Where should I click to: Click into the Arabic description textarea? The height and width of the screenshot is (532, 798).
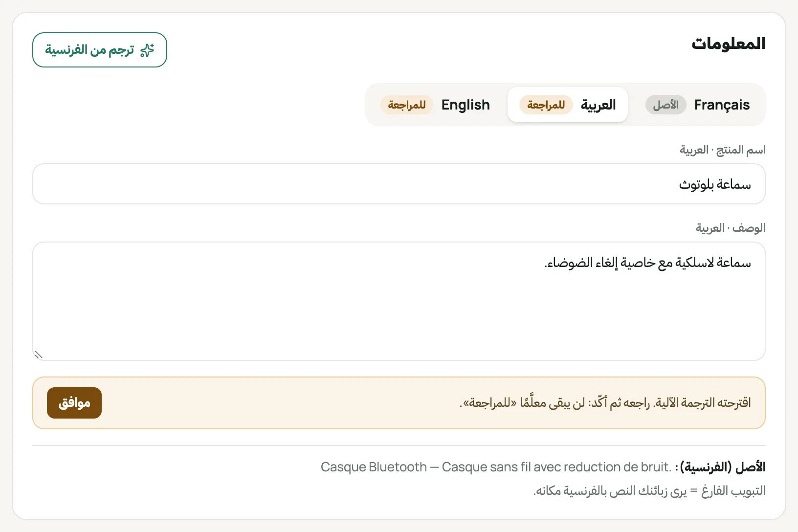pos(399,301)
